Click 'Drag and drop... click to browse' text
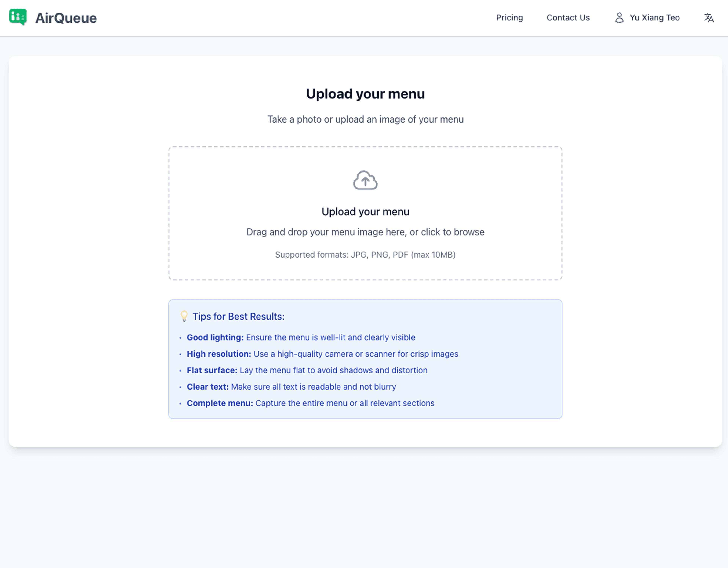 365,232
